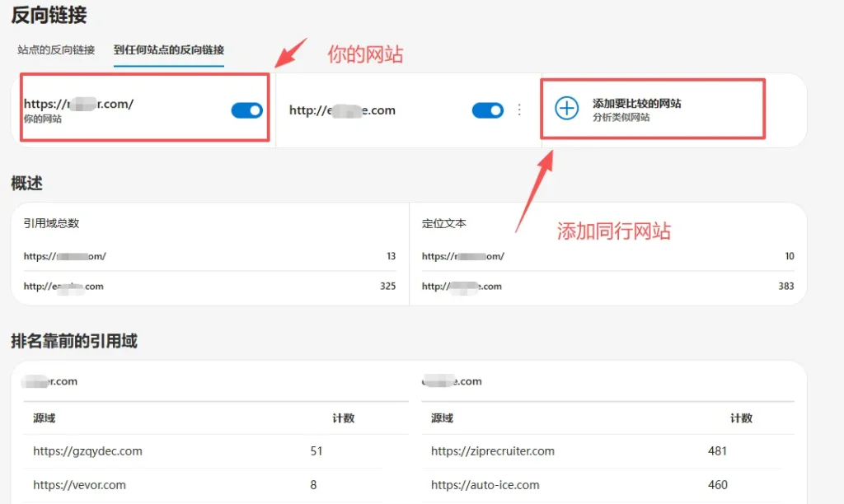This screenshot has width=844, height=504.
Task: Toggle off your website's switch
Action: click(247, 110)
